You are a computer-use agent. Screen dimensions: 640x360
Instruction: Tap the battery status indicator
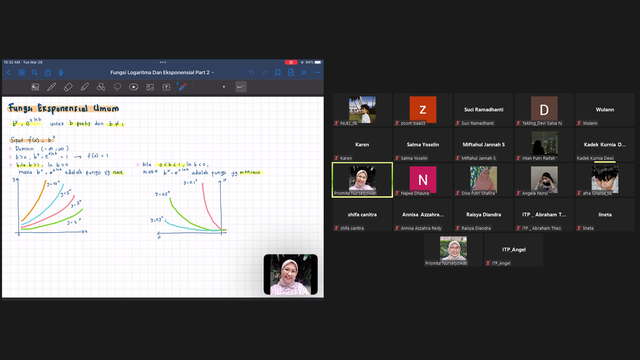[x=318, y=62]
